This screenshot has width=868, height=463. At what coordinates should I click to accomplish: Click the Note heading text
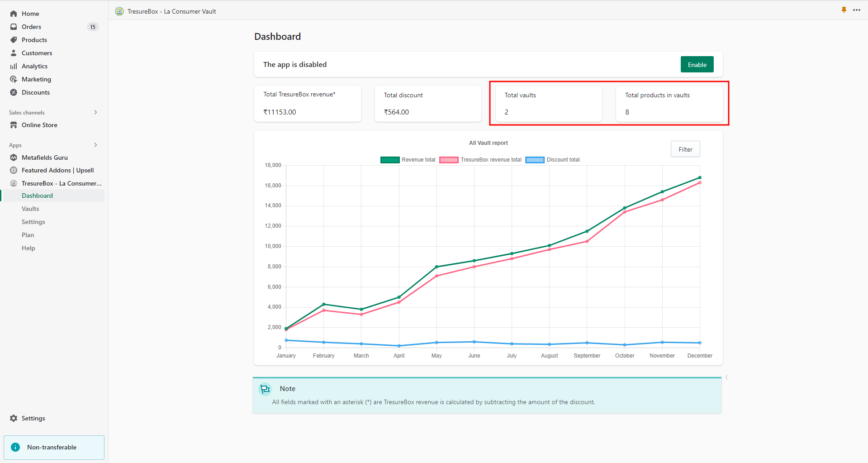point(287,389)
